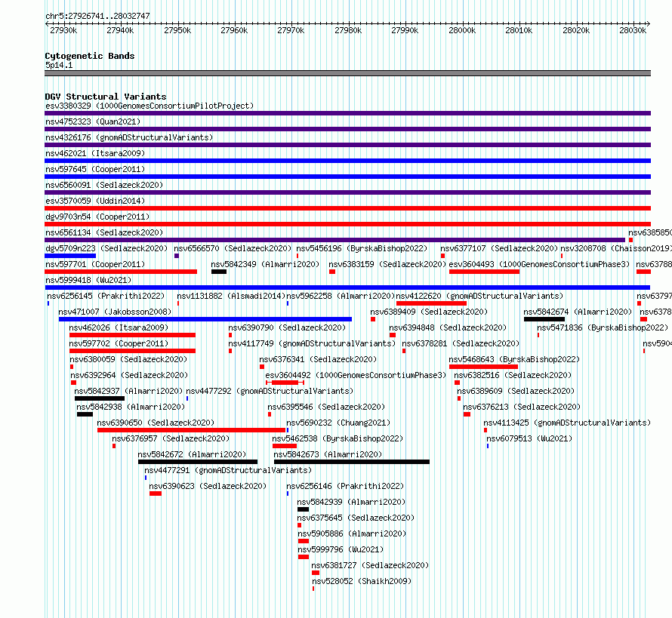Click nsv462021 (Itsara2009) label

point(95,153)
